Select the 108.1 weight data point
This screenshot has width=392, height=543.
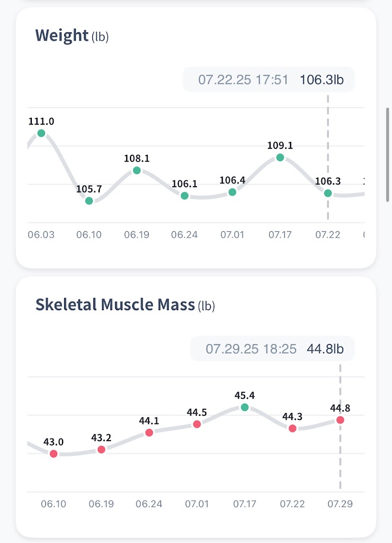137,170
